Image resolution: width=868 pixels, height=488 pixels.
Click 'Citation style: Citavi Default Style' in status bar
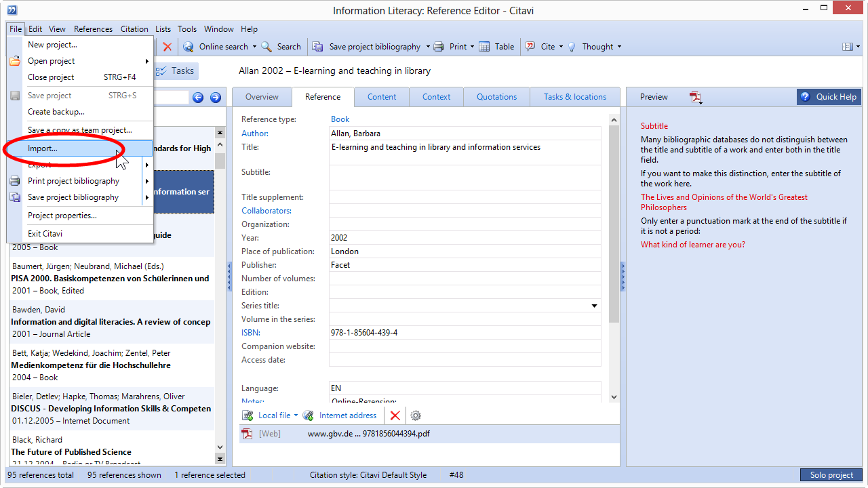point(368,475)
